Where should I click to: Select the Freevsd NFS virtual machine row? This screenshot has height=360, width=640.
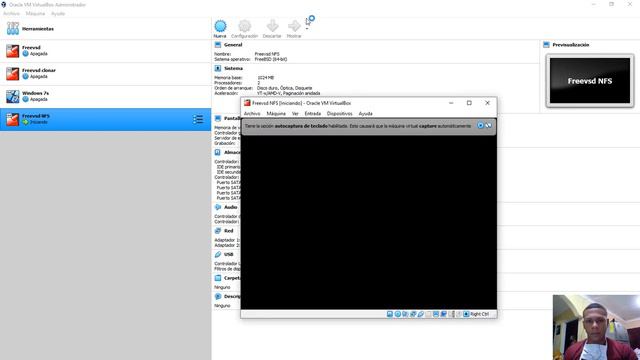click(x=106, y=120)
